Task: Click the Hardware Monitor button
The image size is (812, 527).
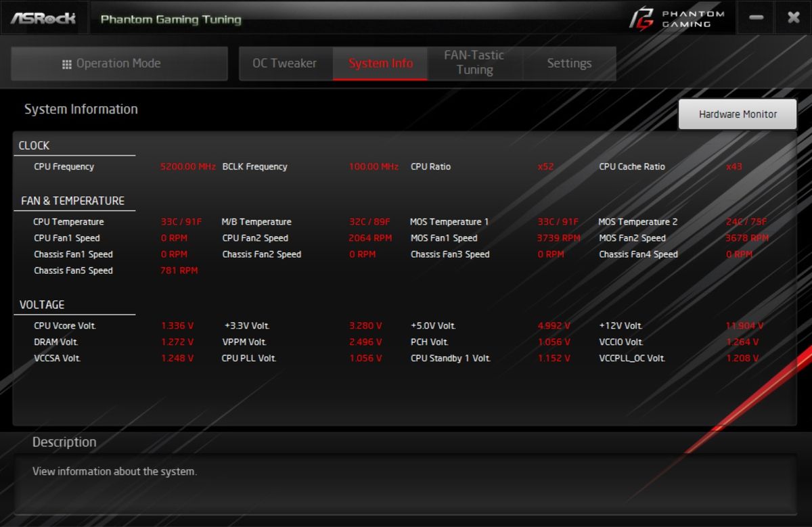Action: pyautogui.click(x=738, y=114)
